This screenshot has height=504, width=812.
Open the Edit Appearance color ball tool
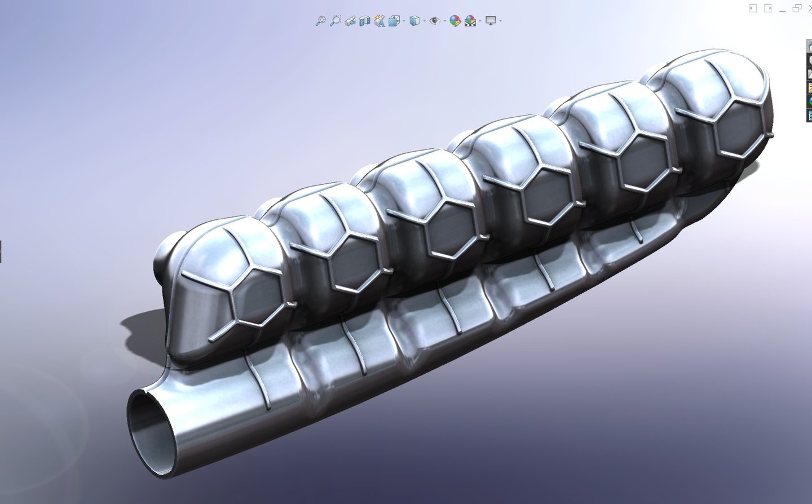[x=456, y=21]
